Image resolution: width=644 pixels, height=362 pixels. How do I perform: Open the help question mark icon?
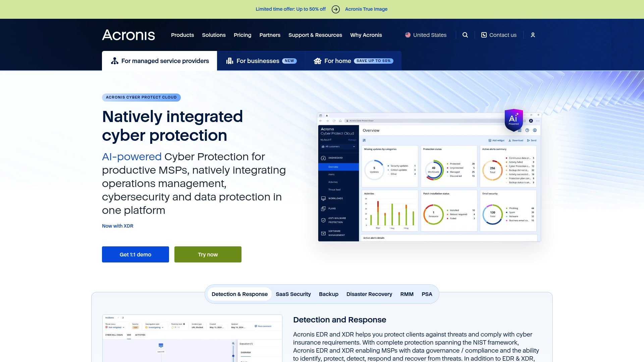pos(527,130)
